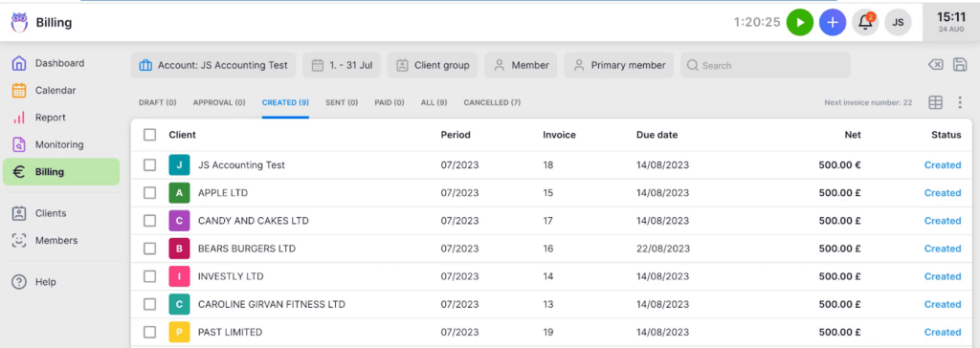Click the 500.00 € net amount
The width and height of the screenshot is (980, 348).
pyautogui.click(x=840, y=165)
